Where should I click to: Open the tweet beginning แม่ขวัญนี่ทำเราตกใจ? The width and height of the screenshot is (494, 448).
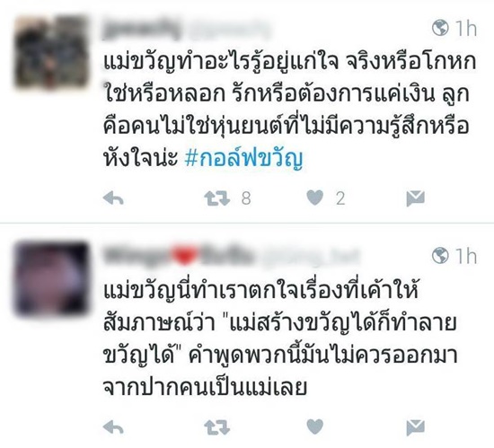click(280, 338)
